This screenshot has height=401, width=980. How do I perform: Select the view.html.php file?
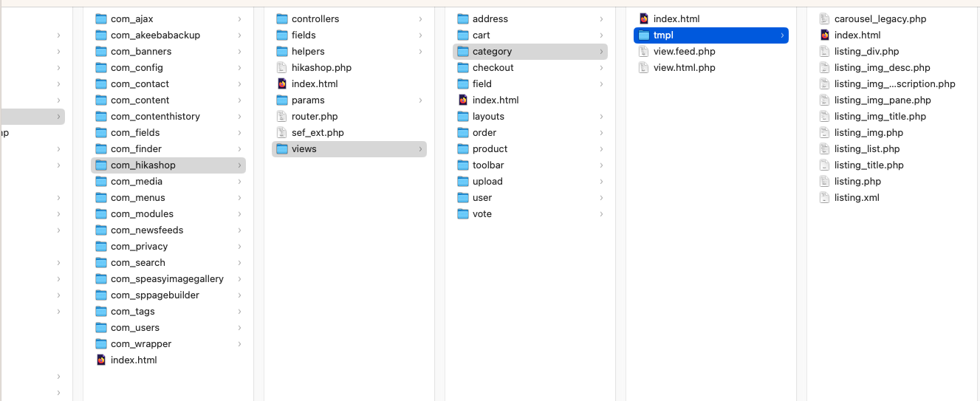click(684, 68)
